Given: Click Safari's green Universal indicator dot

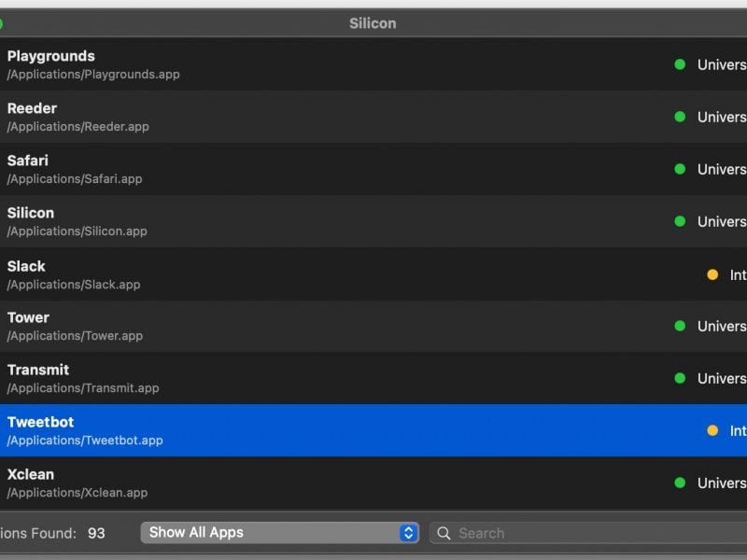Looking at the screenshot, I should click(680, 169).
